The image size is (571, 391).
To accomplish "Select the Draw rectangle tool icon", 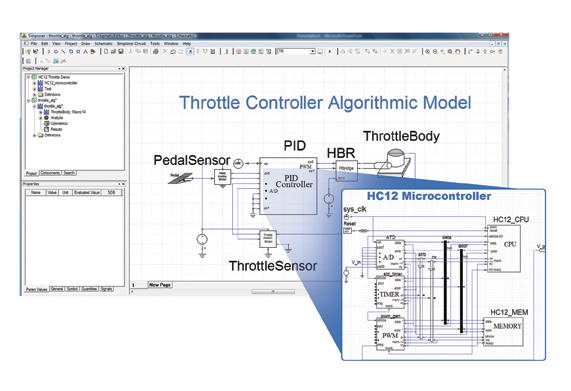I will (78, 52).
